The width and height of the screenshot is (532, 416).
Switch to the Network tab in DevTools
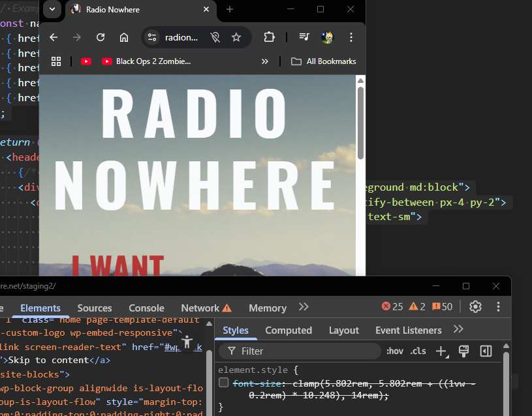(x=206, y=308)
